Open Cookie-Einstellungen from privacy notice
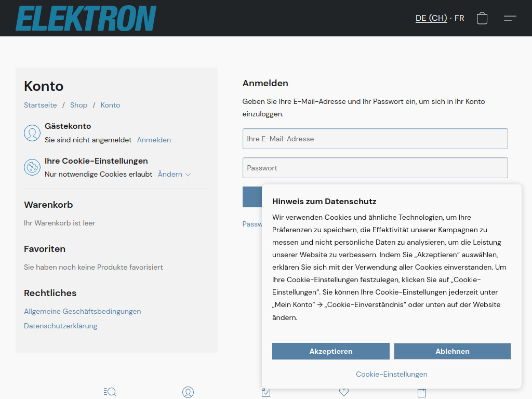532x399 pixels. (391, 374)
